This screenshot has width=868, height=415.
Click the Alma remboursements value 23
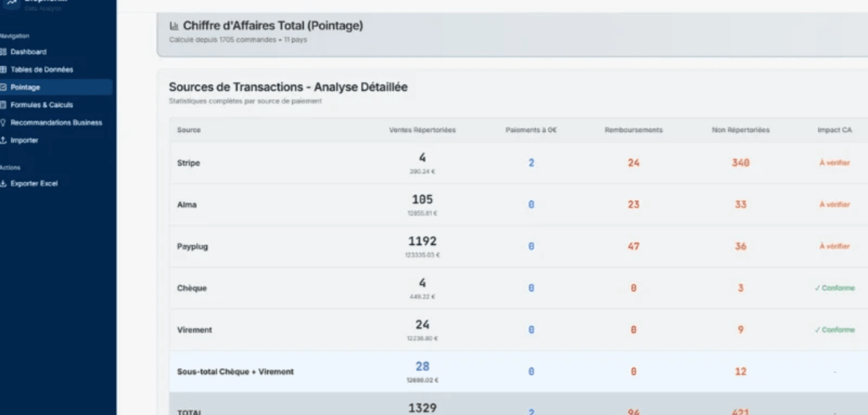[x=633, y=205]
